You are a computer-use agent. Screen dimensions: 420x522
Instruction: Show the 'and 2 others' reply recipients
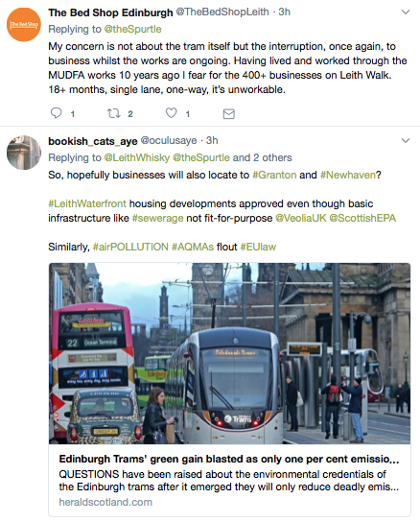coord(262,157)
